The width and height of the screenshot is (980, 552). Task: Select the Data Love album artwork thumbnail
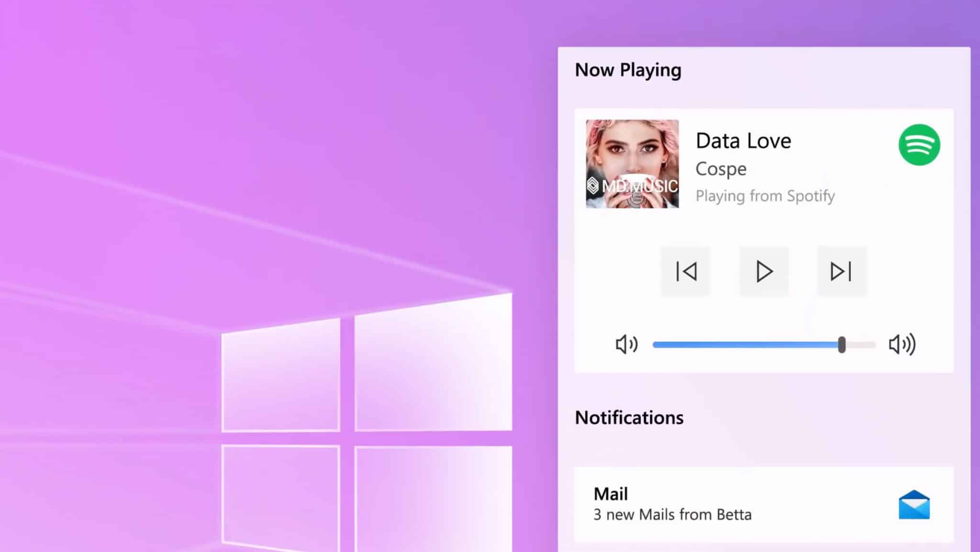click(x=632, y=165)
